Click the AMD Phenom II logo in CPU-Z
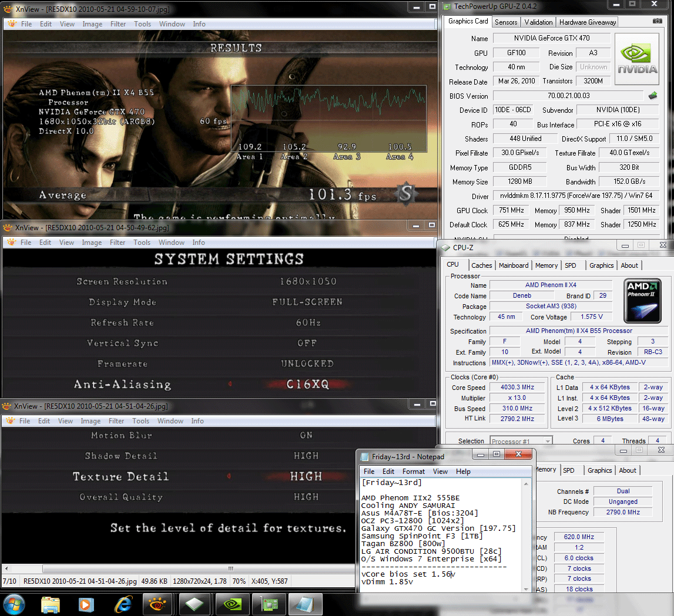Image resolution: width=674 pixels, height=616 pixels. click(x=643, y=301)
